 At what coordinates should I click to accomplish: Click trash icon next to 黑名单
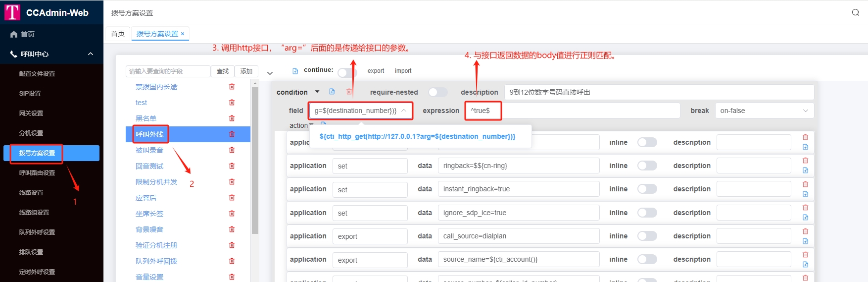[x=232, y=118]
